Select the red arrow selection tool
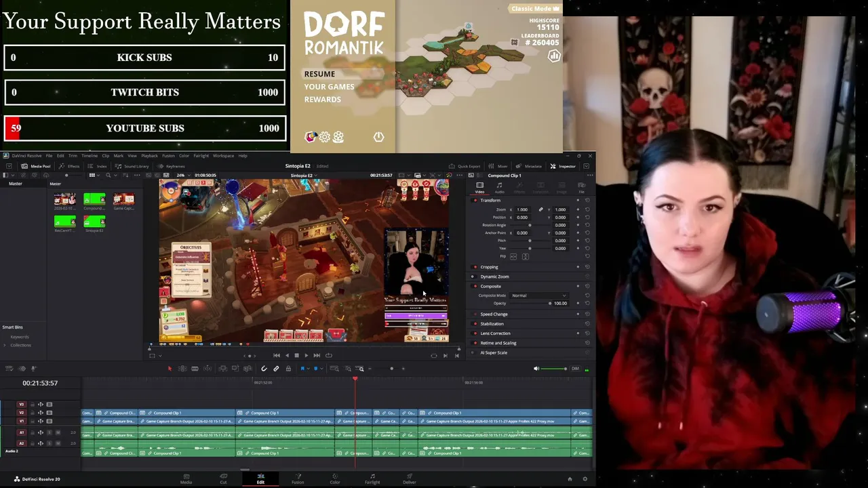Screen dimensions: 868x488 pos(170,369)
